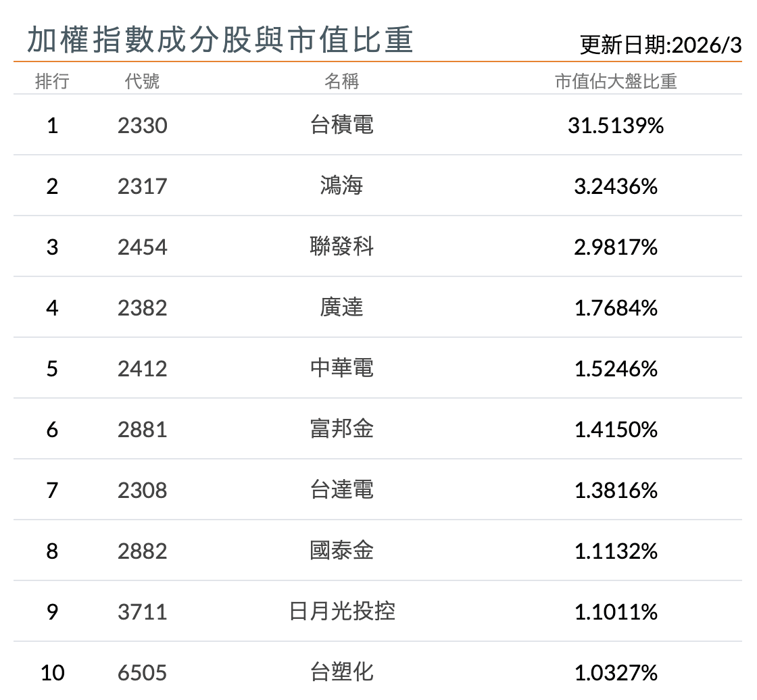Select stock code 2317

[x=143, y=186]
